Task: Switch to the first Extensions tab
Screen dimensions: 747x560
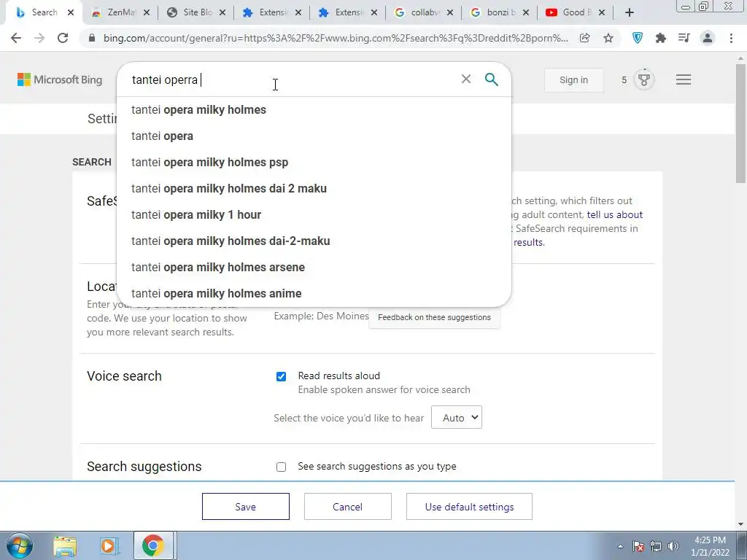Action: point(273,12)
